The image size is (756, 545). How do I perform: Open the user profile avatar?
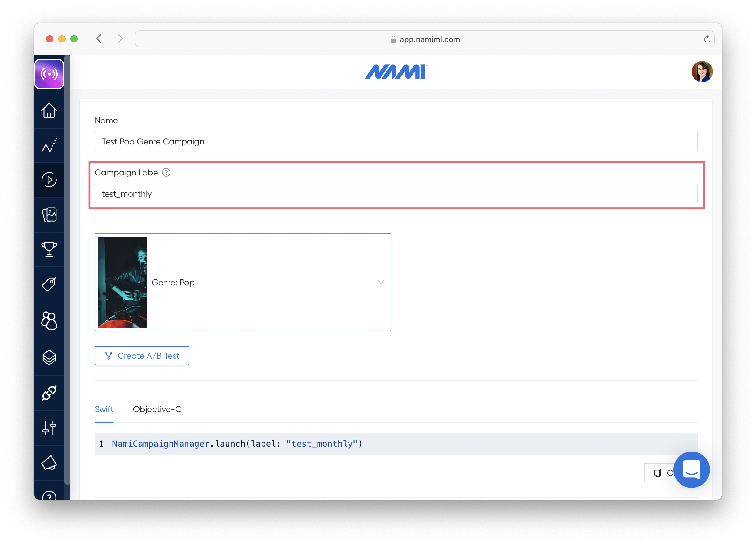702,72
